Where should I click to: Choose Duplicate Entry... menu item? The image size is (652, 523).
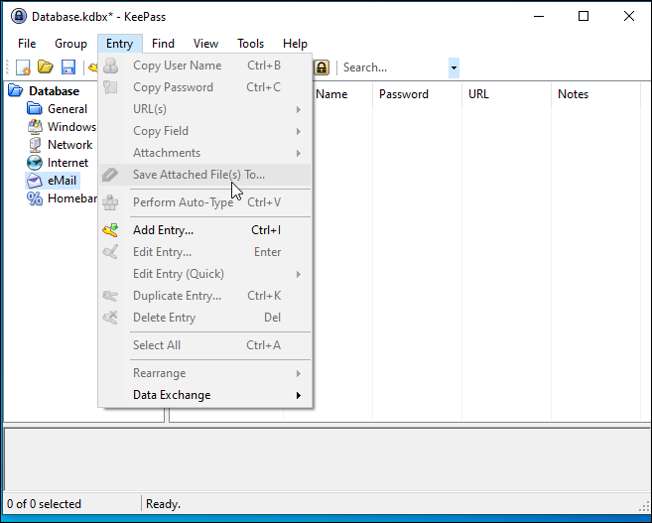point(205,296)
